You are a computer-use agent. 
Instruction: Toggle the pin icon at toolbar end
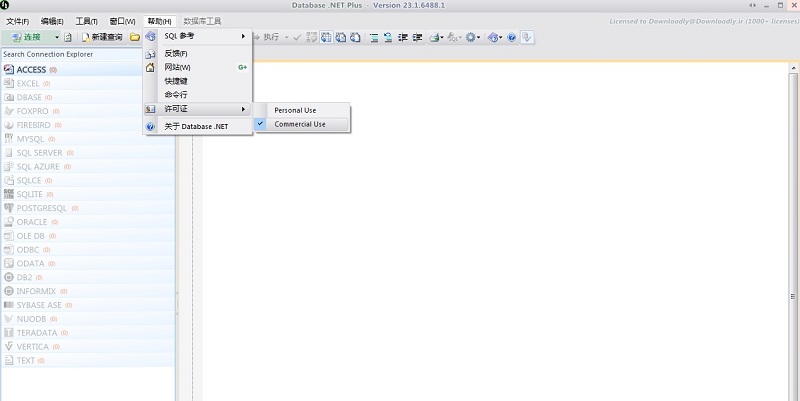(x=527, y=37)
